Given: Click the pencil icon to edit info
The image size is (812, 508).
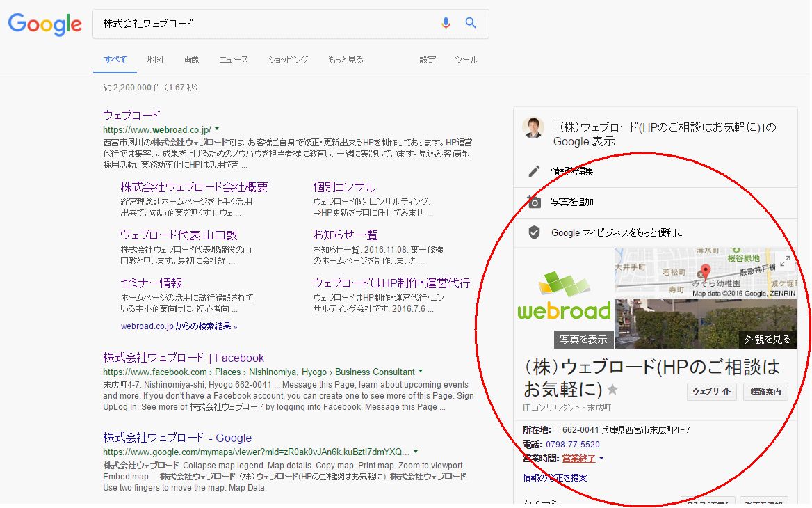Looking at the screenshot, I should (534, 171).
